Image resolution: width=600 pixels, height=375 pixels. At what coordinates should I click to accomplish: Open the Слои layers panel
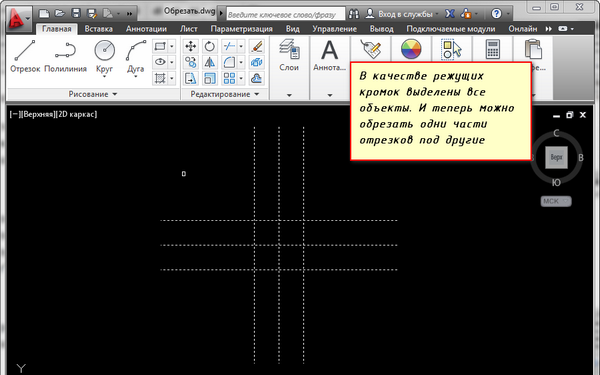click(x=289, y=55)
